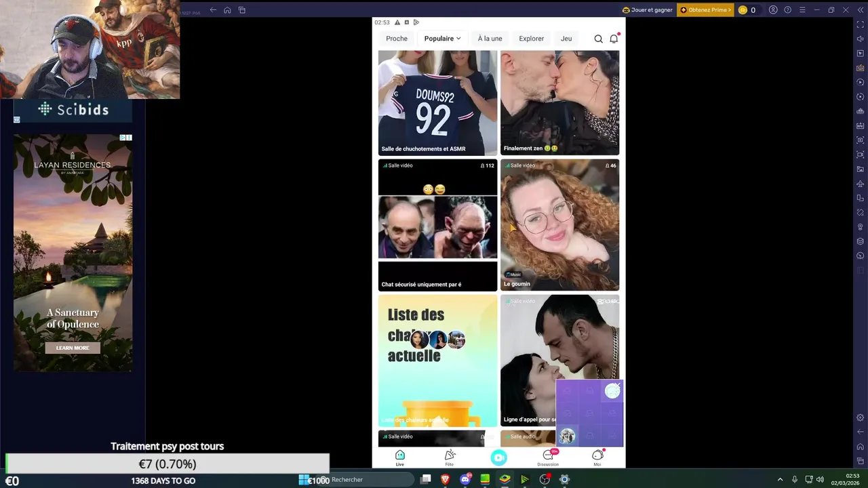Click the avatar in the floating purple widget
This screenshot has height=488, width=868.
[x=567, y=436]
